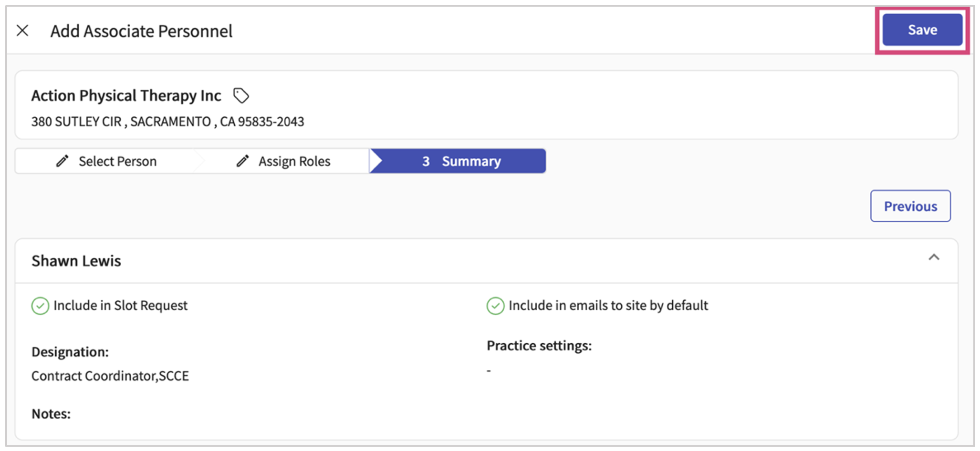Close the Add Associate Personnel dialog

[x=22, y=31]
